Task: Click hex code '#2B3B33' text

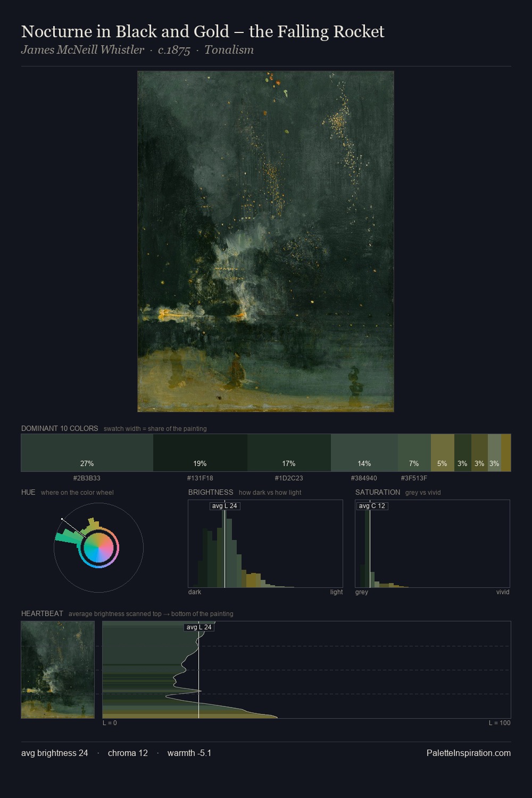Action: [87, 478]
